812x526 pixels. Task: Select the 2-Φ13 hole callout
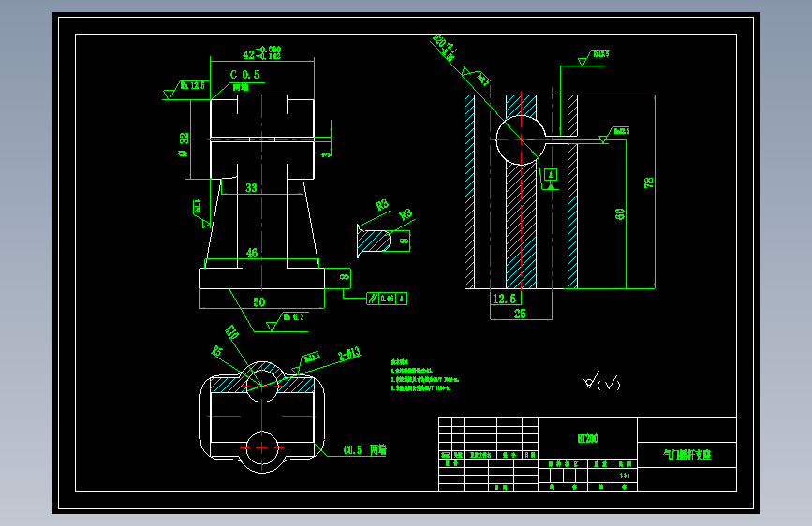349,354
